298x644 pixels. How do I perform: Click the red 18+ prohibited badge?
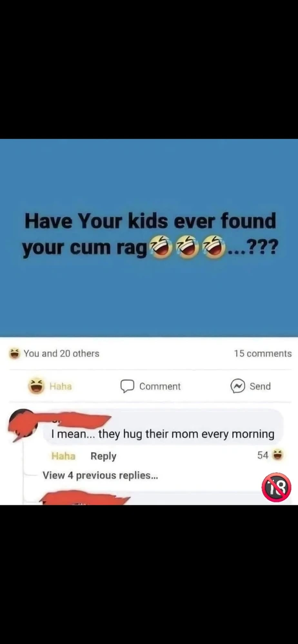click(276, 487)
